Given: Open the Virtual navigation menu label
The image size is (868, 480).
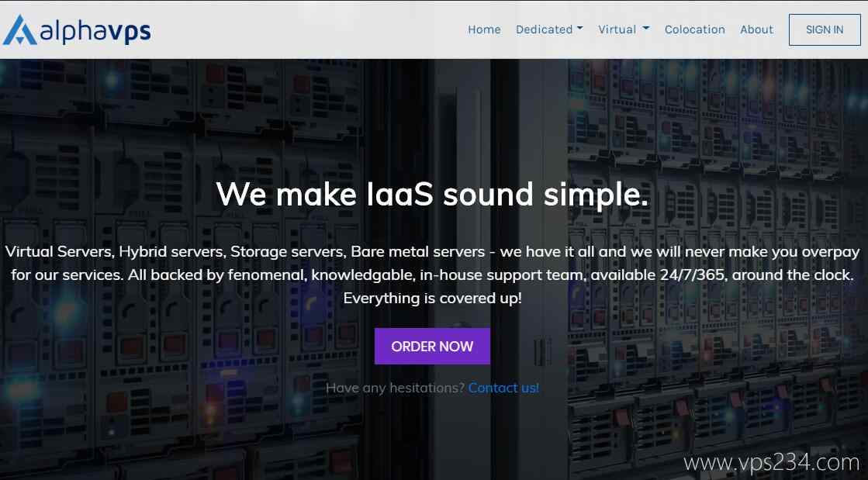Looking at the screenshot, I should pyautogui.click(x=617, y=29).
